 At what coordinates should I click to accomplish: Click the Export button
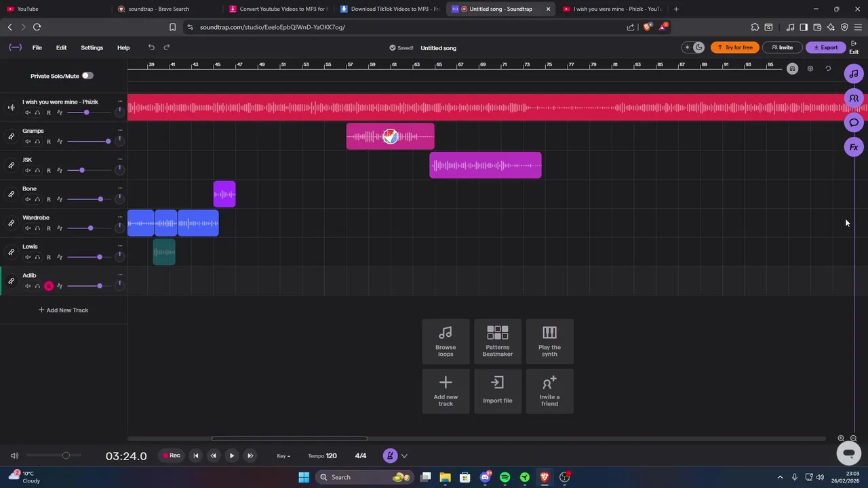point(825,47)
